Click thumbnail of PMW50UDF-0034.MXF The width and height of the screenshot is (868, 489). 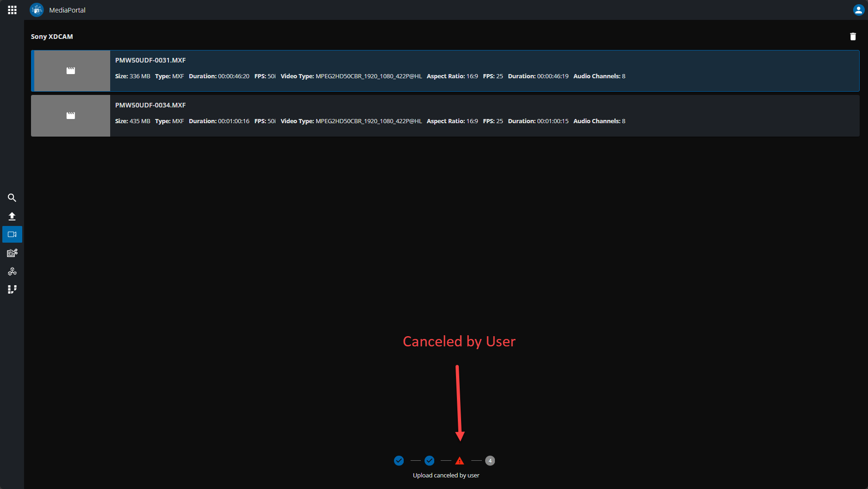point(71,115)
